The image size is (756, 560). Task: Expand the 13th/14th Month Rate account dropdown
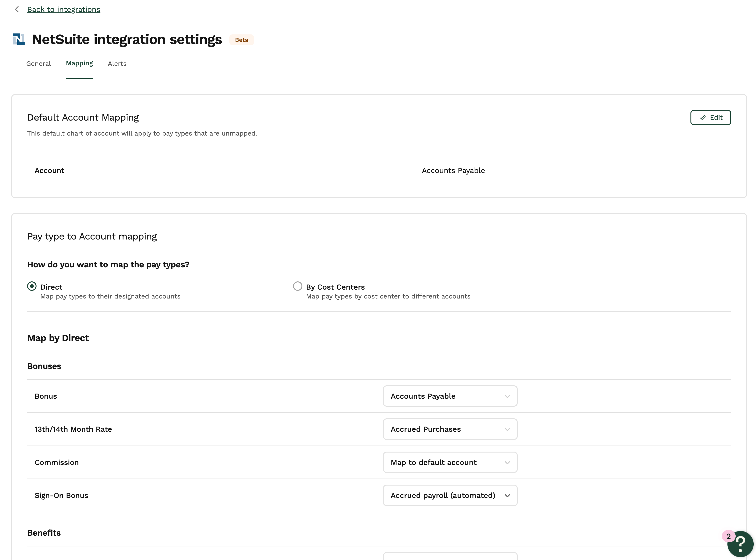click(x=450, y=429)
